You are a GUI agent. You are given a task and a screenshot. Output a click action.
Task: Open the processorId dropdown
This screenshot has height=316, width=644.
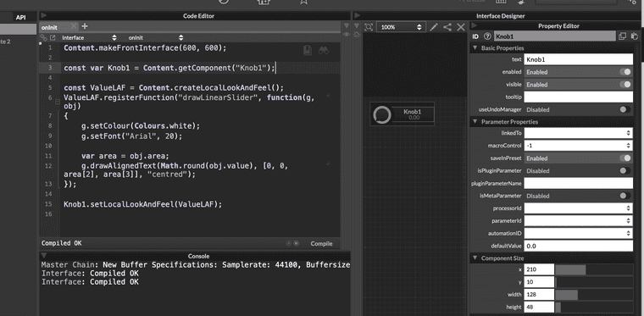(x=578, y=208)
